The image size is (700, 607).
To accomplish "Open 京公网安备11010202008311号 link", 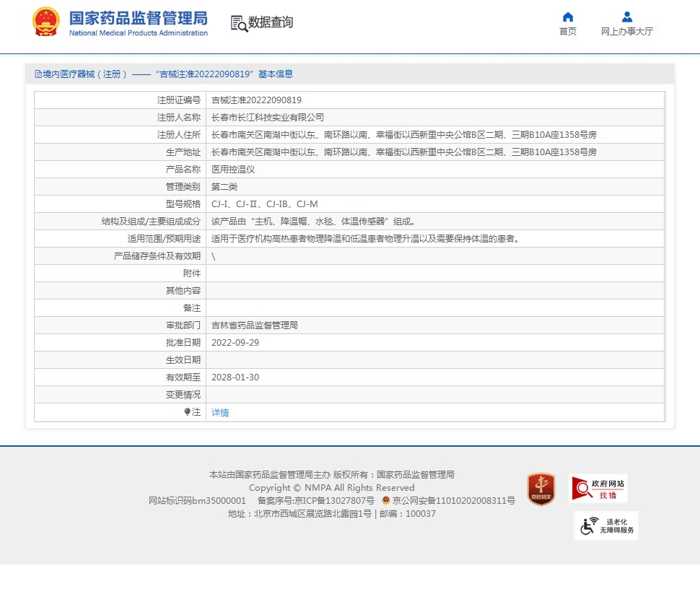I will (x=454, y=501).
